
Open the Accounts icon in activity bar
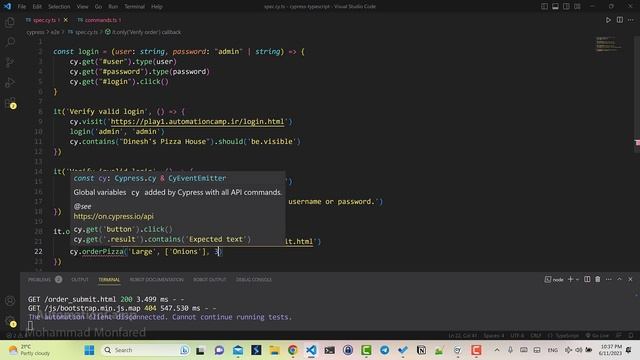[10, 301]
